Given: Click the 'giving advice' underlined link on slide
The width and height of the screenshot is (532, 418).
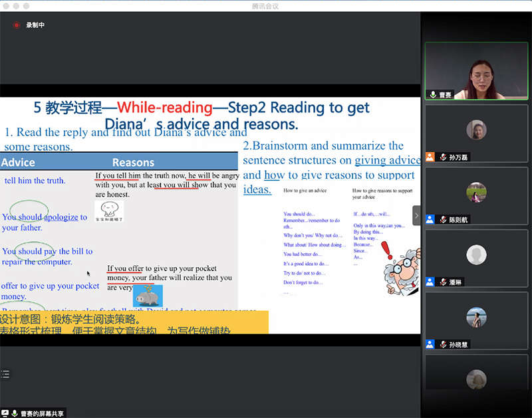Looking at the screenshot, I should pos(387,160).
